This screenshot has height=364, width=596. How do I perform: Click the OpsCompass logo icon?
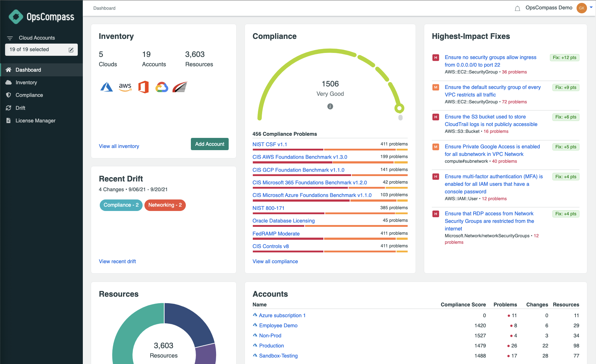click(x=16, y=17)
